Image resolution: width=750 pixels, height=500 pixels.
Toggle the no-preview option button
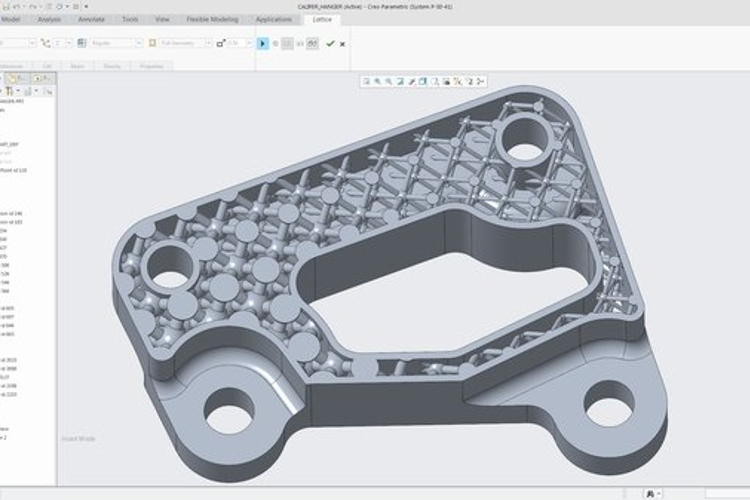pos(276,44)
